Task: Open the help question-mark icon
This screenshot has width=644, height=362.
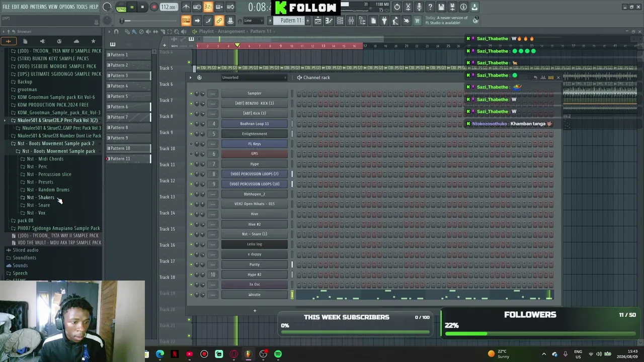Action: point(430,7)
